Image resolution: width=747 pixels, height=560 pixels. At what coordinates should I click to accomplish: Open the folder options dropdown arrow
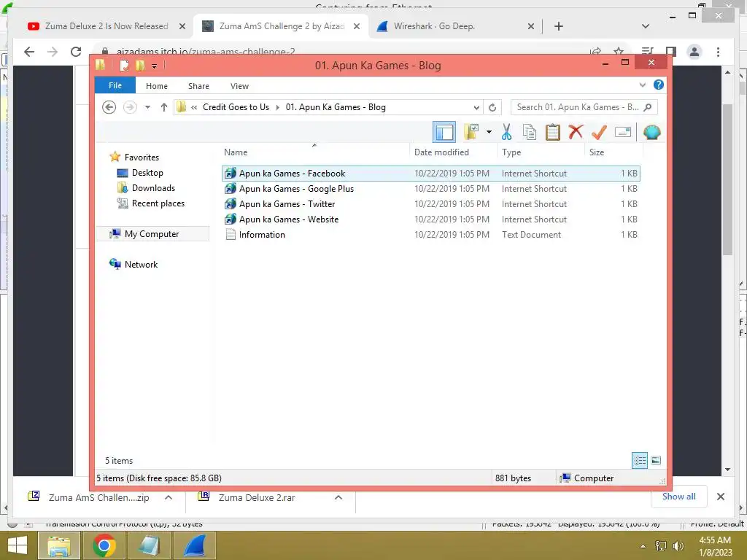pyautogui.click(x=489, y=132)
